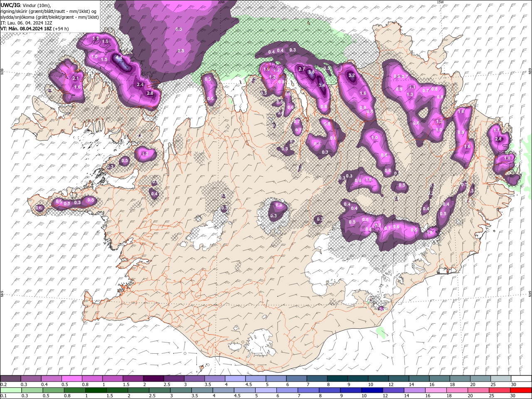Click the 2.1 snowfall value on the map
Viewport: 532px width, 399px height.
pos(76,78)
